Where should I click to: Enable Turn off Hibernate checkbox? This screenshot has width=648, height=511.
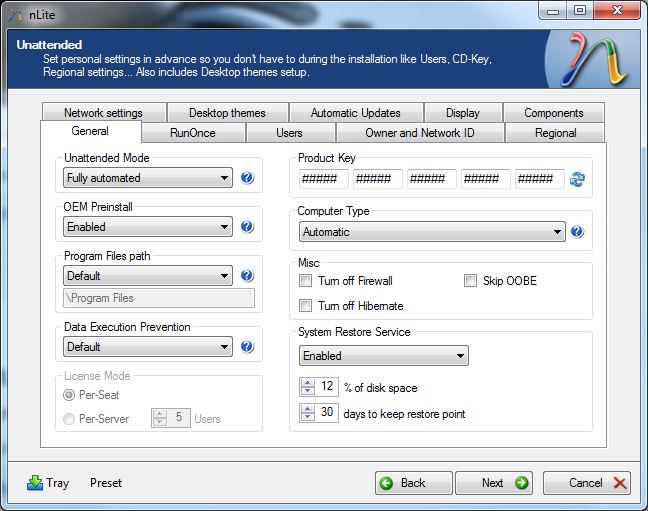[305, 306]
